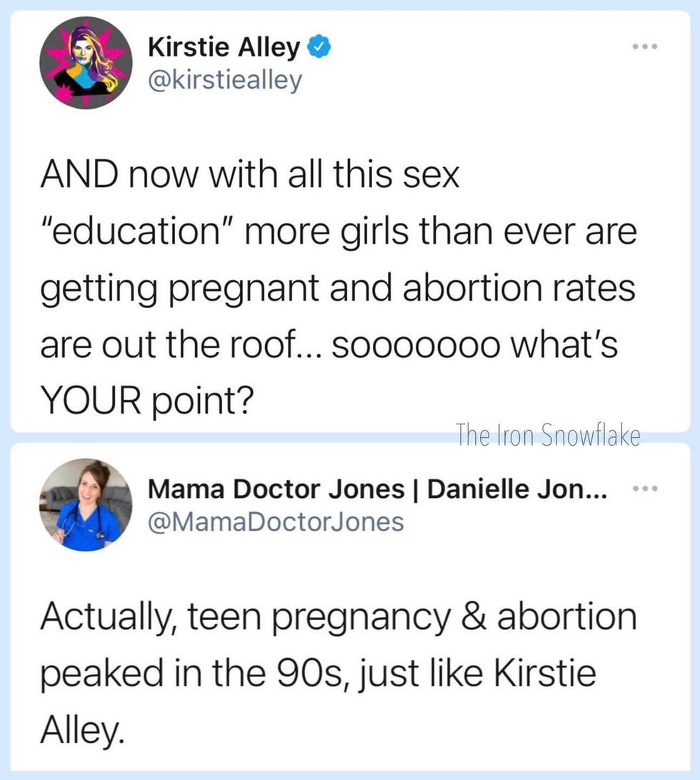Select the Mama Doctor Jones display name
700x780 pixels.
[x=276, y=490]
